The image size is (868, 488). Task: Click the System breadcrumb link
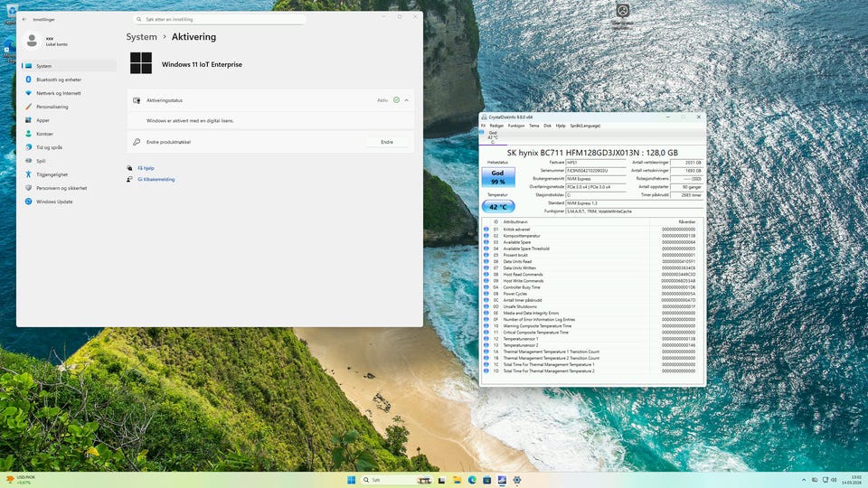141,36
